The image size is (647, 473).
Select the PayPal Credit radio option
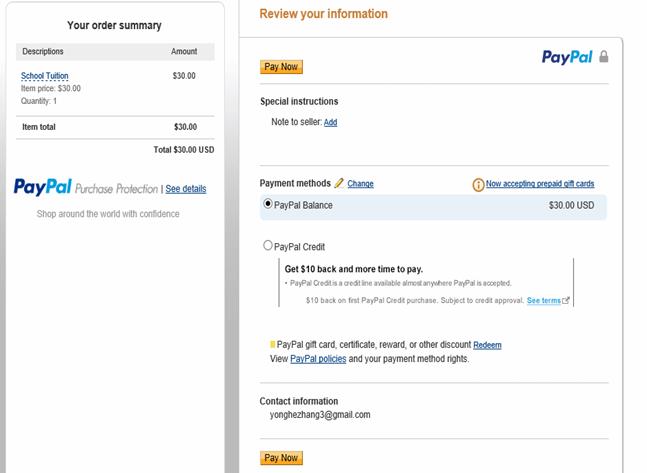pyautogui.click(x=268, y=245)
